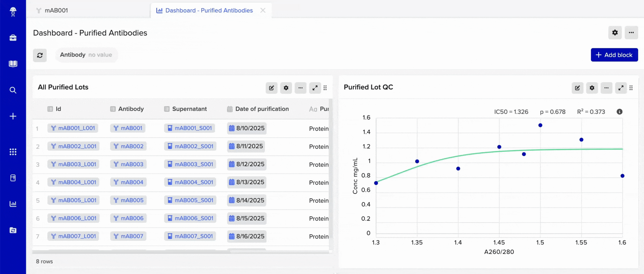Open the ellipsis menu on All Purified Lots
Screen dimensions: 644x274
tap(301, 88)
